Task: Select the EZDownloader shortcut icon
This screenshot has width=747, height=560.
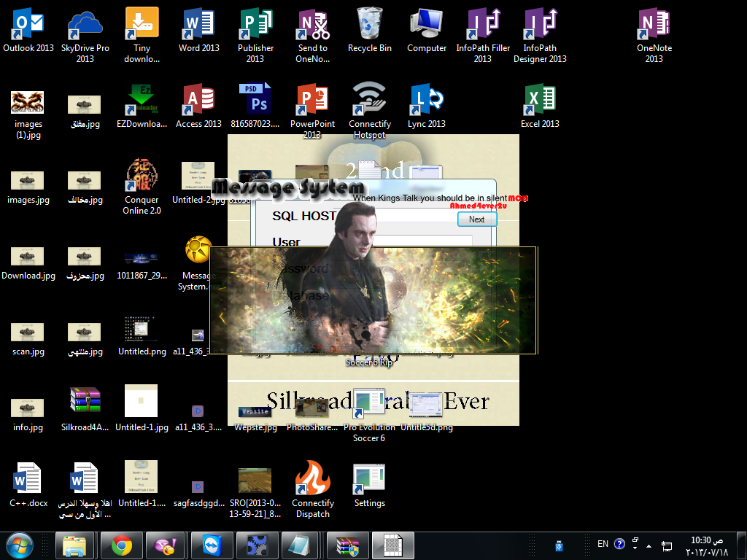Action: (142, 99)
